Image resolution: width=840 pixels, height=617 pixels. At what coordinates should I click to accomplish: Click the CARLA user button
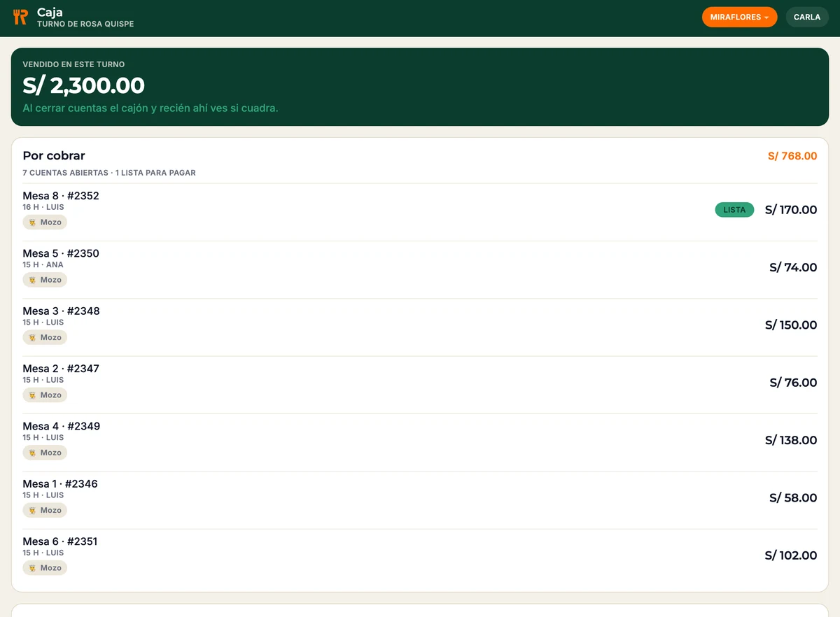(807, 17)
